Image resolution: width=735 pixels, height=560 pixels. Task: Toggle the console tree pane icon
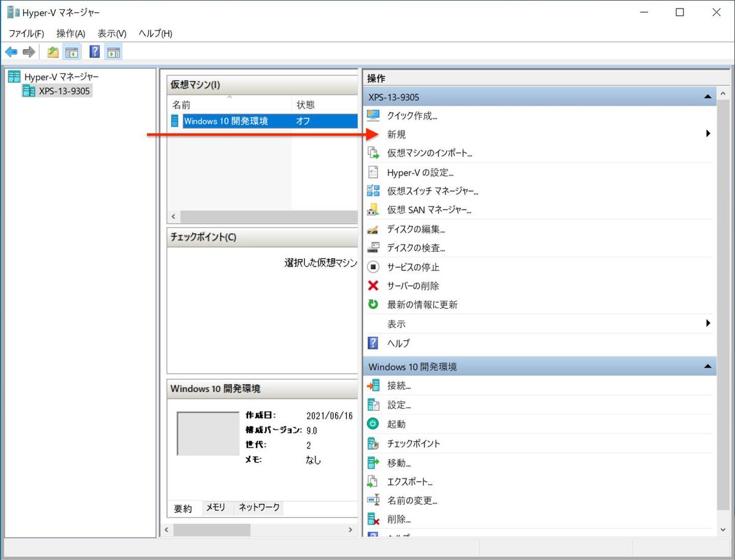(72, 52)
